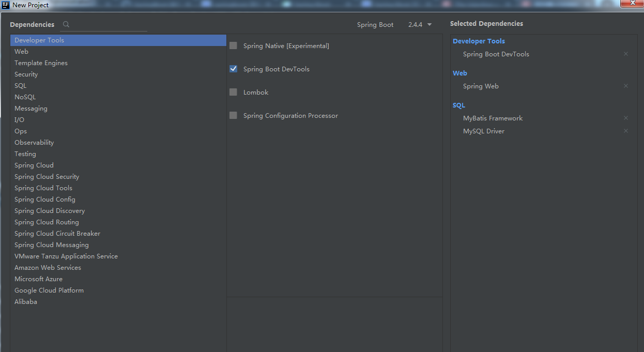
Task: Enable Spring Native [Experimental] checkbox
Action: [233, 45]
